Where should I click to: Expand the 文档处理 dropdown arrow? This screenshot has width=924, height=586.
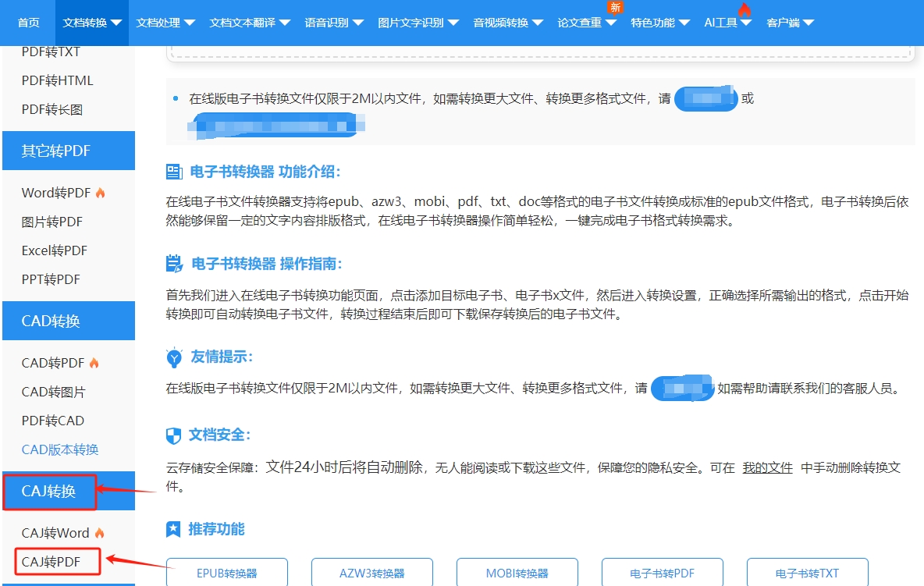189,23
